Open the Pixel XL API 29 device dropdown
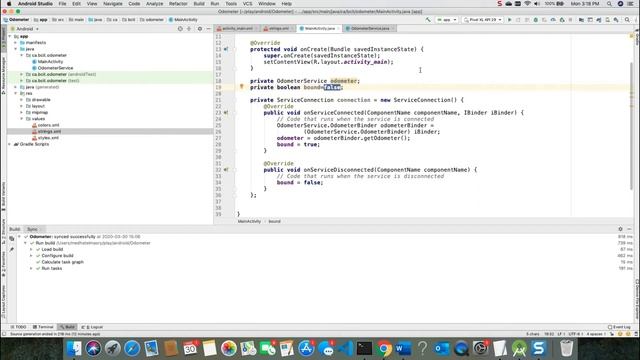The height and width of the screenshot is (360, 640). 482,20
